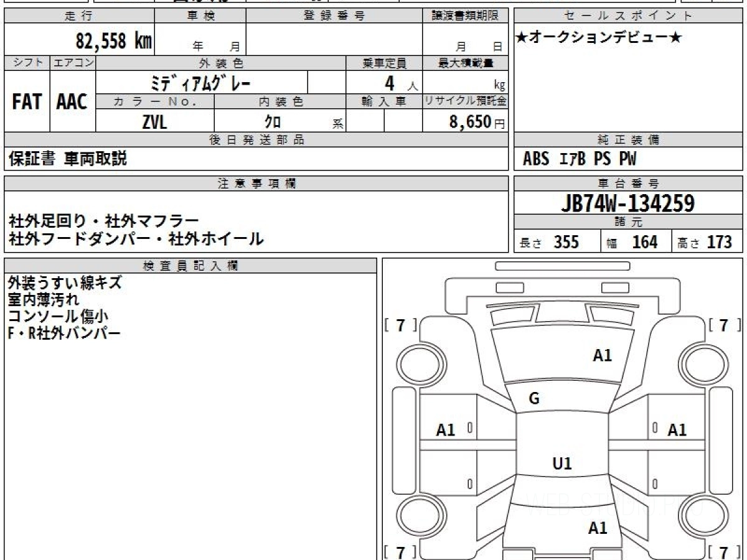The height and width of the screenshot is (560, 747).
Task: Select the width value 幅 164
Action: pos(631,242)
